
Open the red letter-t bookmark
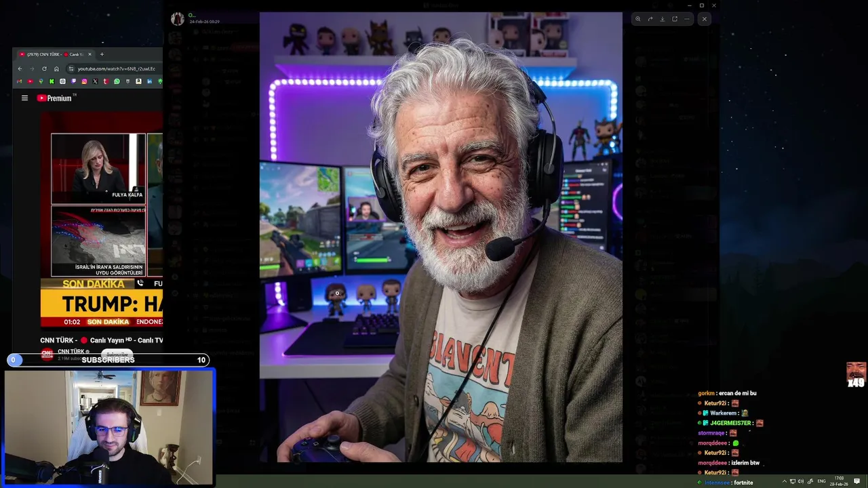(106, 81)
